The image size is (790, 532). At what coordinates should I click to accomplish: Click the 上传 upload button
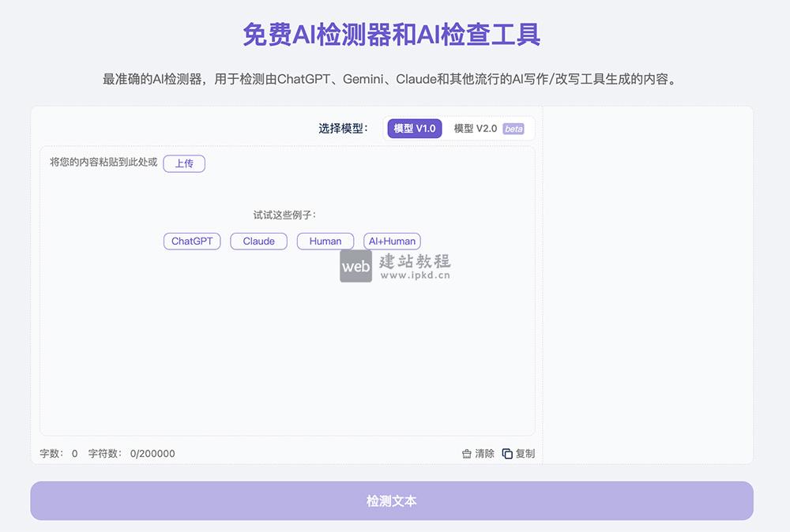click(x=184, y=163)
